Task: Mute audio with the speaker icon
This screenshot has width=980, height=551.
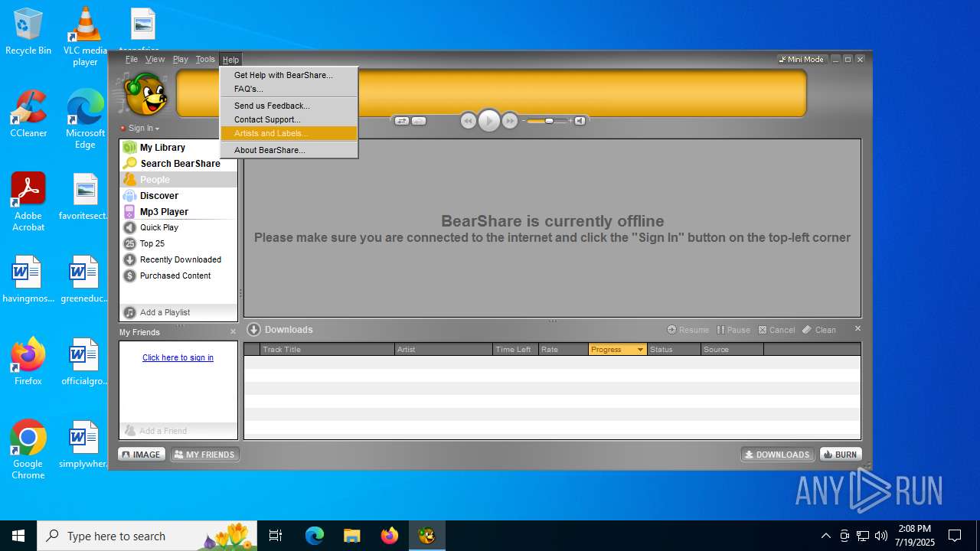Action: pos(580,121)
